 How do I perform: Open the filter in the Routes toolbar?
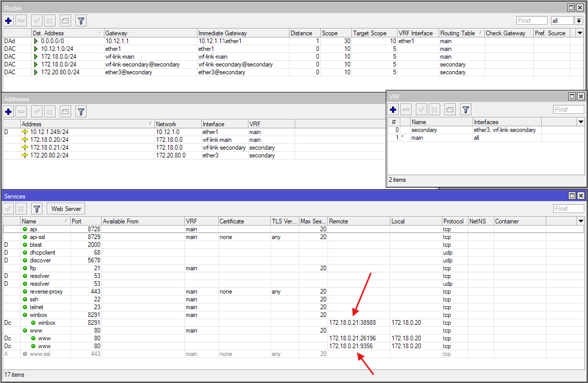(81, 21)
